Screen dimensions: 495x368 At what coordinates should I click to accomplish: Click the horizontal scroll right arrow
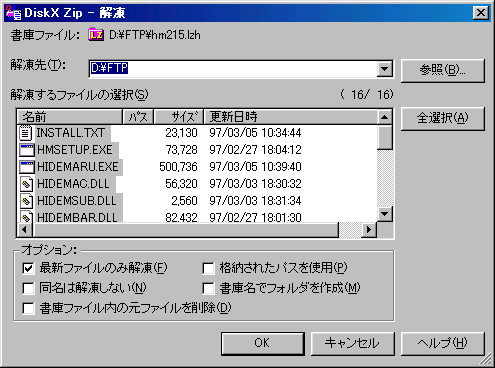coord(369,230)
